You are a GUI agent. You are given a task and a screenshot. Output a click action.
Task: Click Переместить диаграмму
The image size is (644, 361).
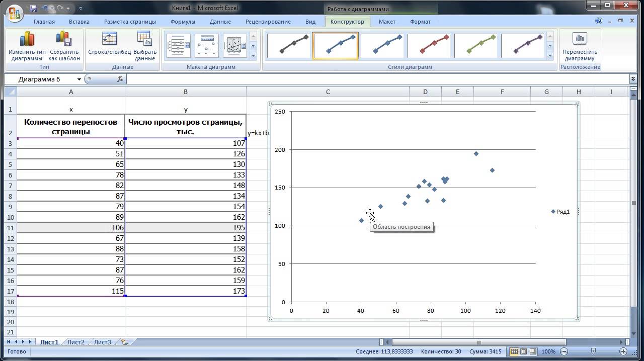tap(580, 46)
